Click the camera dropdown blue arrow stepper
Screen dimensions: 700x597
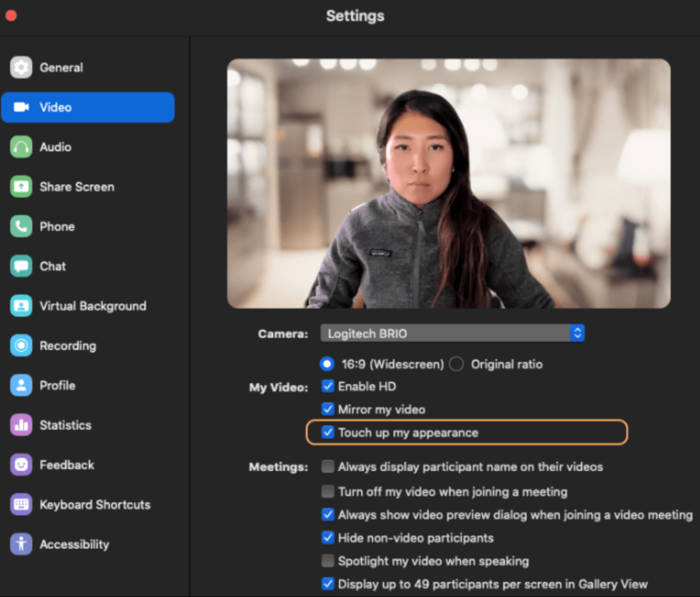[577, 333]
